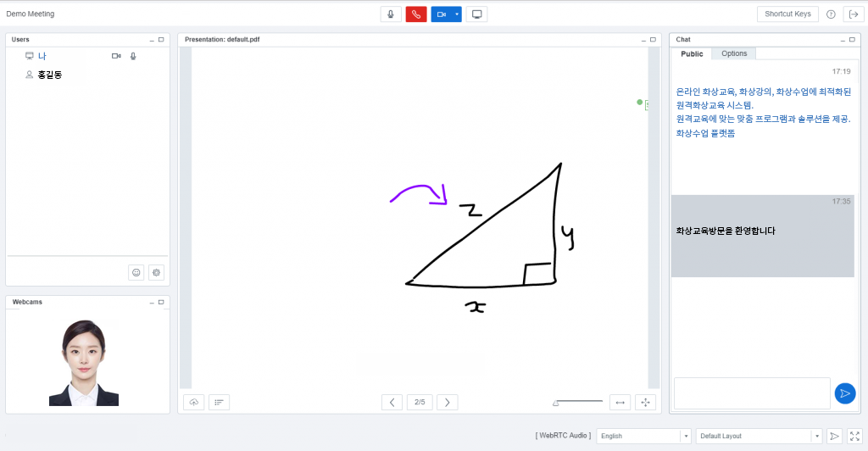Click the presentation zoom slider
The height and width of the screenshot is (451, 868).
click(x=577, y=402)
